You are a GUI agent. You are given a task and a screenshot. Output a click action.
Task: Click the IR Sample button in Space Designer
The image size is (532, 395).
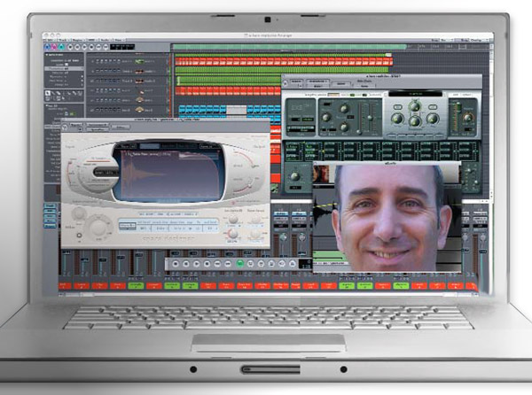pos(100,158)
